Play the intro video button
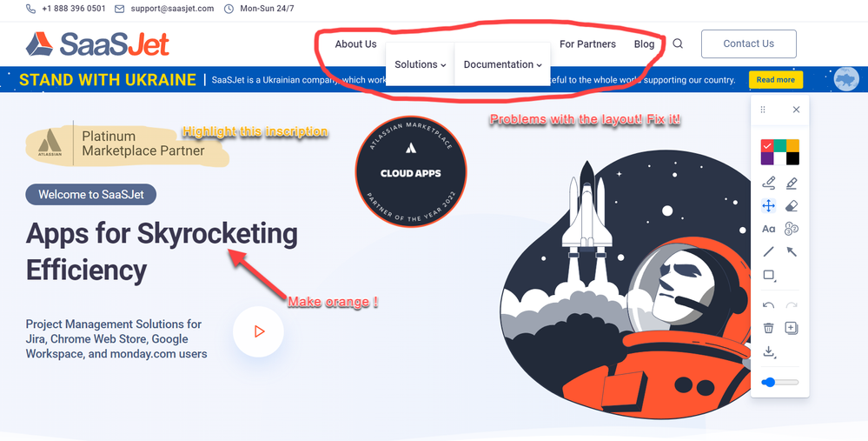This screenshot has height=441, width=868. (259, 331)
